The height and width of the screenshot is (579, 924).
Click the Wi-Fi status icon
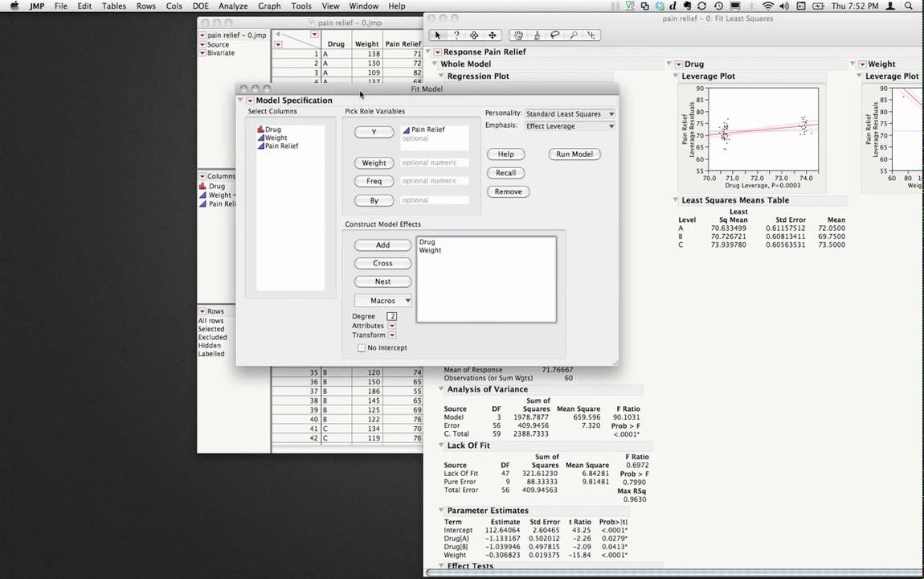tap(767, 6)
